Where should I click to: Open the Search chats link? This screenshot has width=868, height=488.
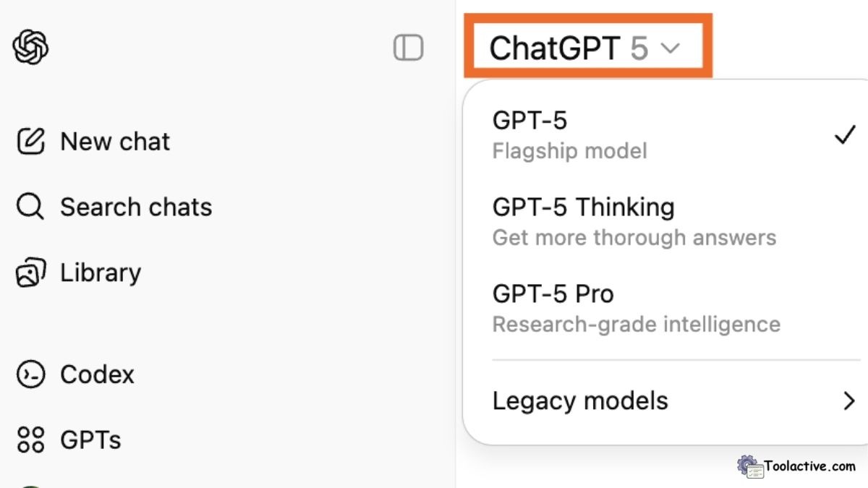(x=136, y=207)
